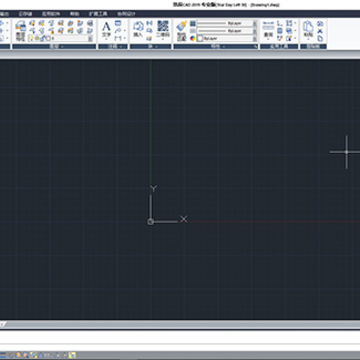Image resolution: width=360 pixels, height=360 pixels.
Task: Click the 插入 insert block button
Action: pos(138,29)
